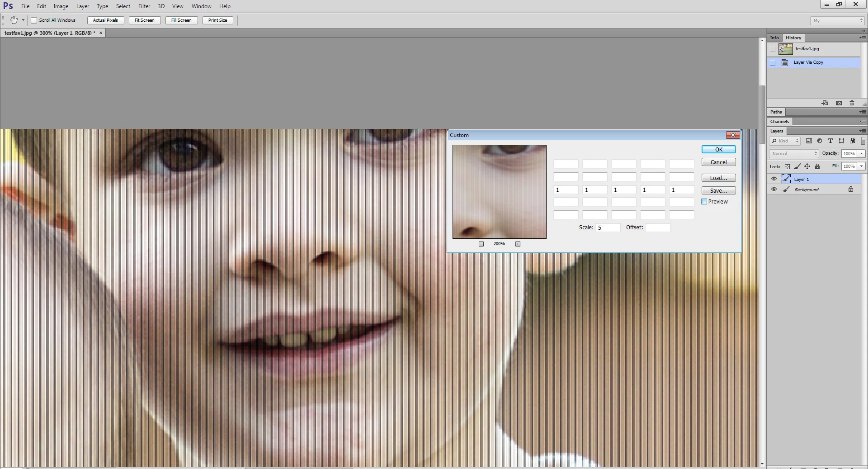The height and width of the screenshot is (469, 868).
Task: Click Load... in Custom dialog
Action: 719,178
